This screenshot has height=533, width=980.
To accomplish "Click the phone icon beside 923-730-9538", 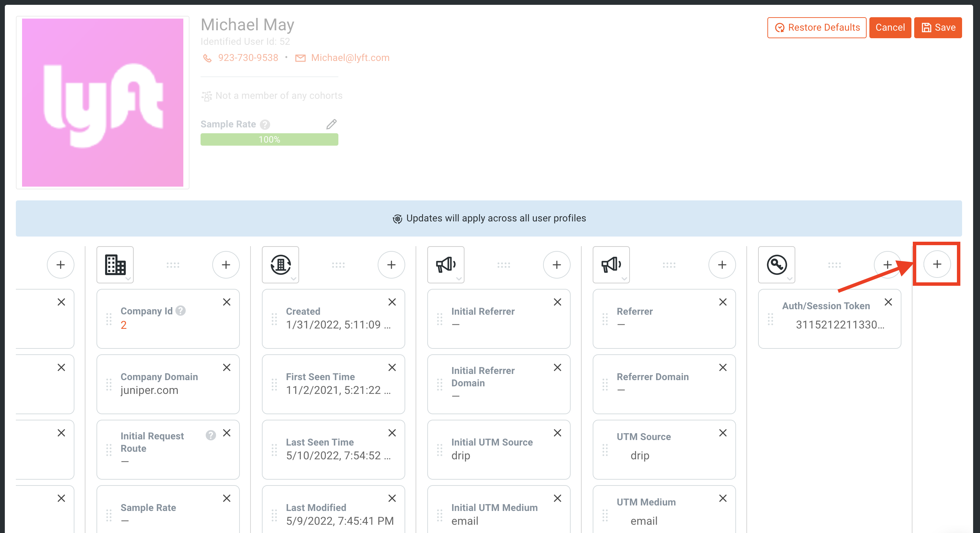I will [x=207, y=58].
